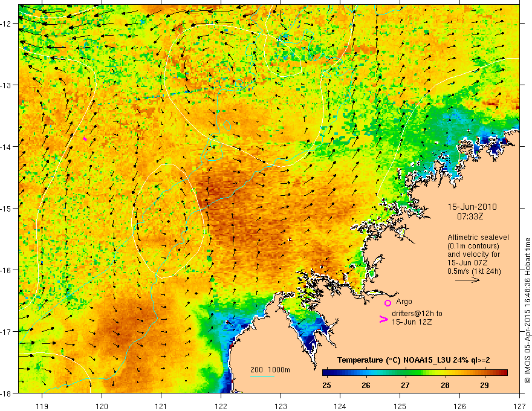Click the longitude axis label 123
This screenshot has height=411, width=532.
pos(281,406)
